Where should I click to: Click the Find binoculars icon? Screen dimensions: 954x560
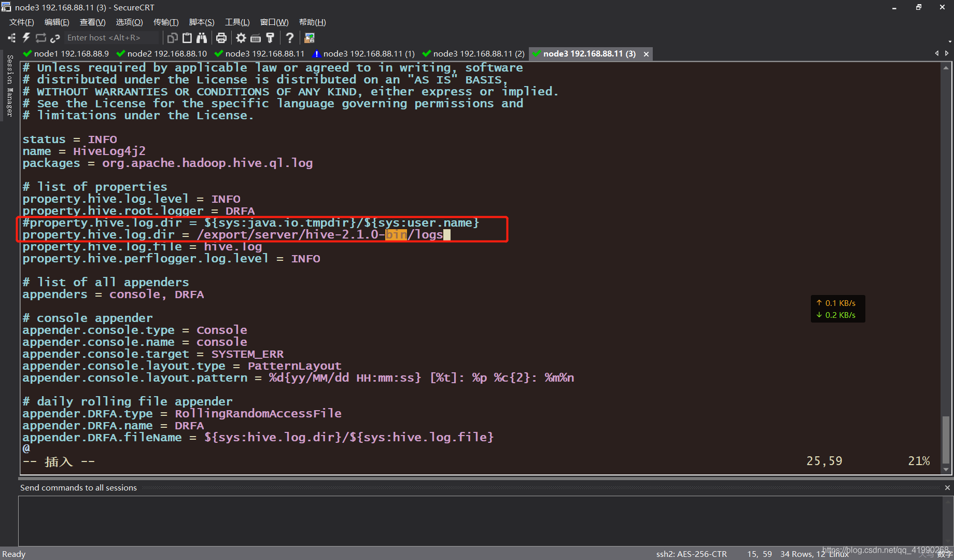[x=202, y=37]
